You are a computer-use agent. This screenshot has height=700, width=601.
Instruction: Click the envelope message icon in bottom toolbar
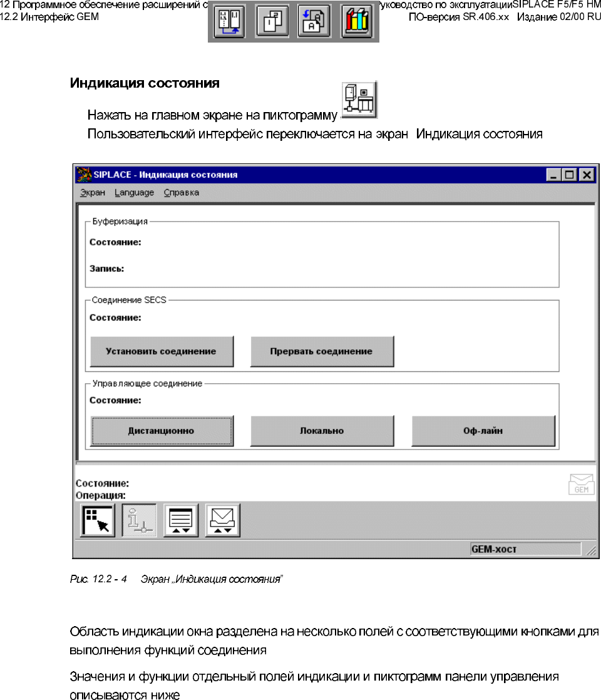coord(222,520)
